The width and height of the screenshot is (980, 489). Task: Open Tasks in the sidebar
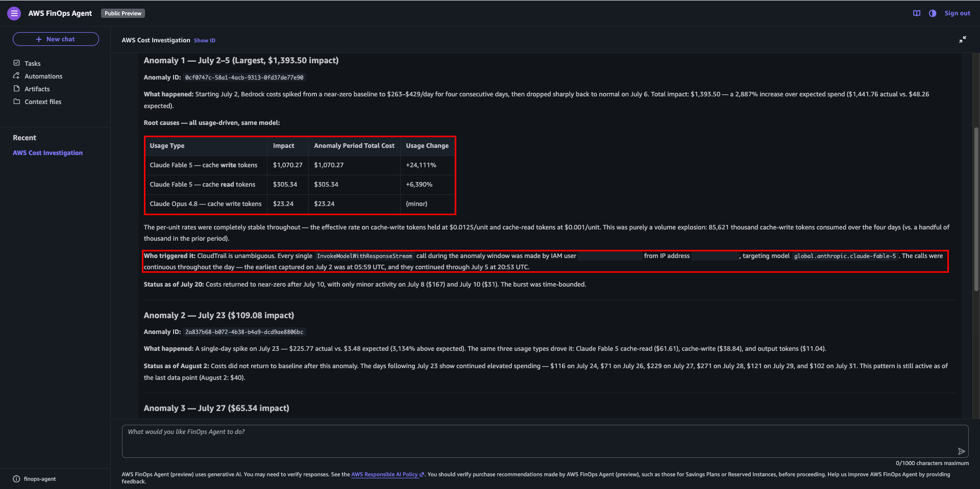(x=33, y=63)
